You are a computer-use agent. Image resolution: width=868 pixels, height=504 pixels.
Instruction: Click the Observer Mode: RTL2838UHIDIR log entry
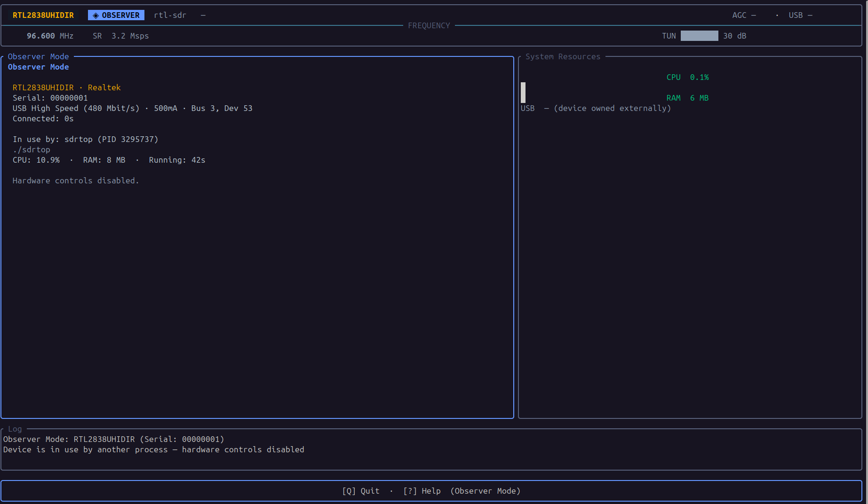(x=113, y=439)
